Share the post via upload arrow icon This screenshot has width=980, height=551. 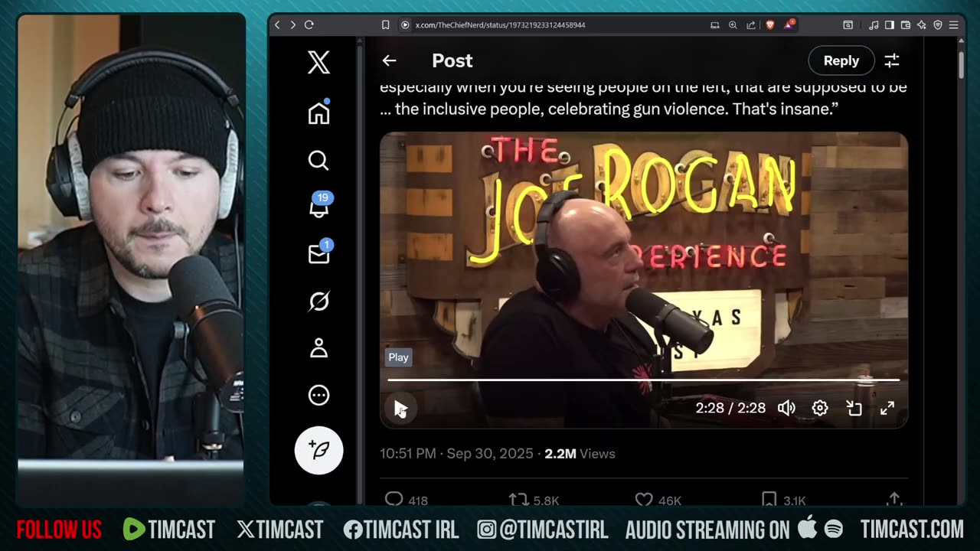(893, 499)
